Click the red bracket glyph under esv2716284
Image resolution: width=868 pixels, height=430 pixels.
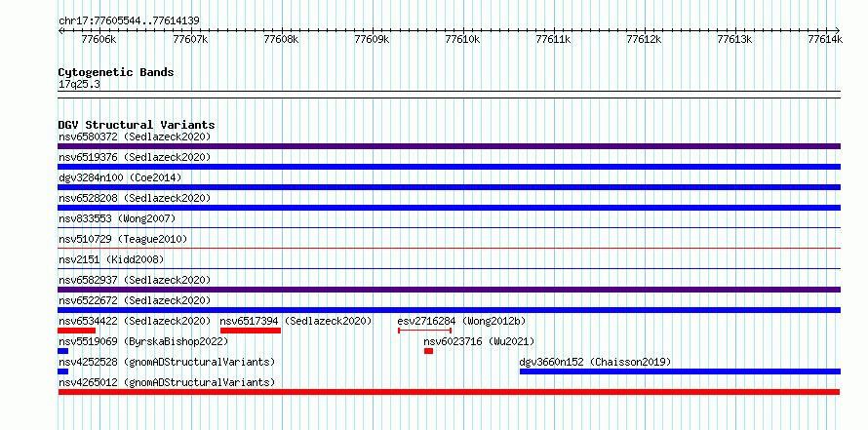(424, 331)
